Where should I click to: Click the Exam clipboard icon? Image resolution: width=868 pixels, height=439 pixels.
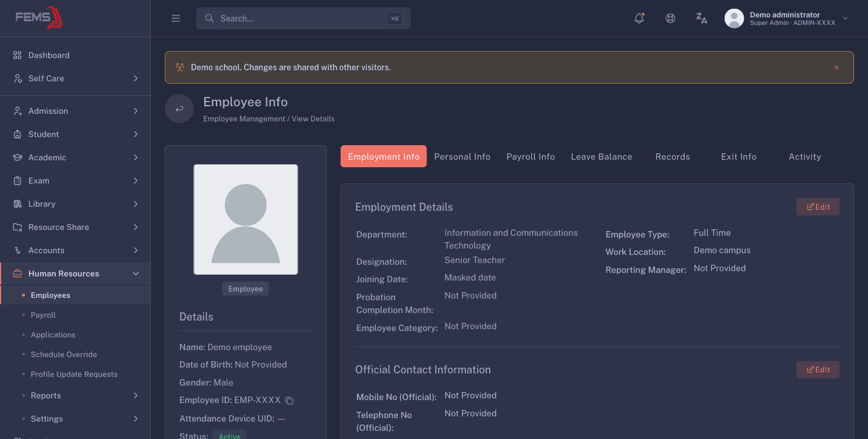17,181
